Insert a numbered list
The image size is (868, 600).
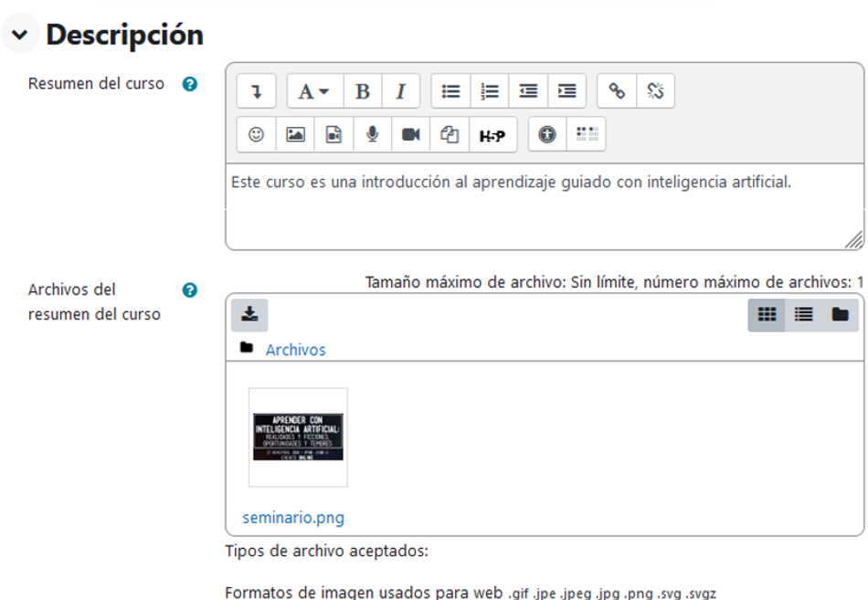click(490, 91)
